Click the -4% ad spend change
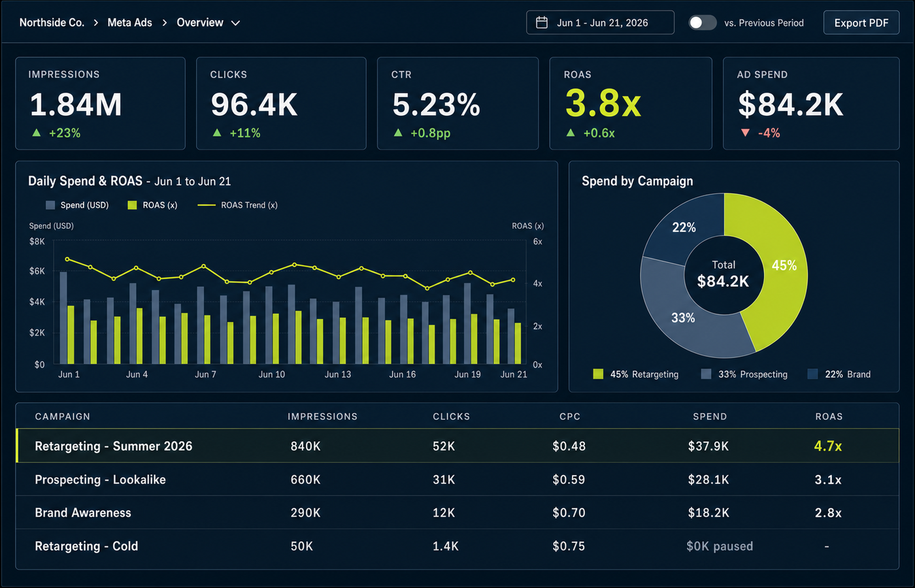This screenshot has height=588, width=915. [769, 133]
